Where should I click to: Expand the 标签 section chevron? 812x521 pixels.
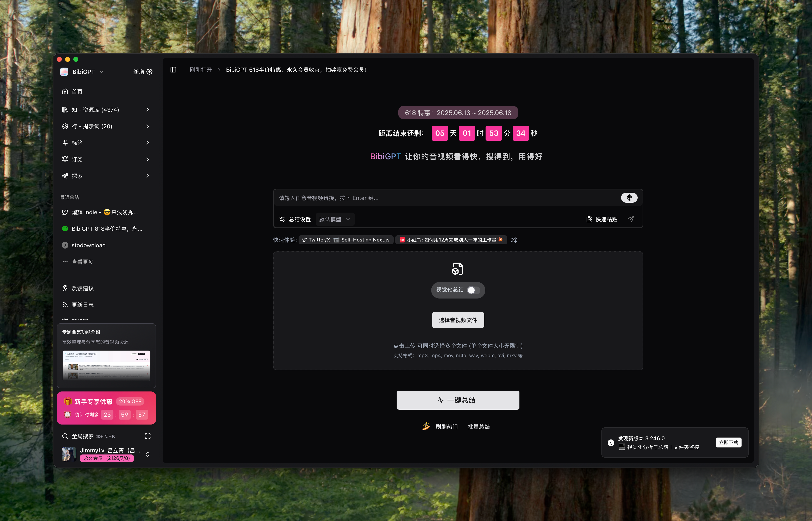tap(148, 143)
